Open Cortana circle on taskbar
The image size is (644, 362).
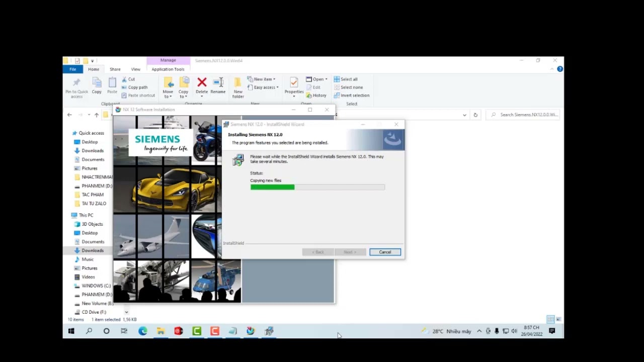click(x=106, y=331)
